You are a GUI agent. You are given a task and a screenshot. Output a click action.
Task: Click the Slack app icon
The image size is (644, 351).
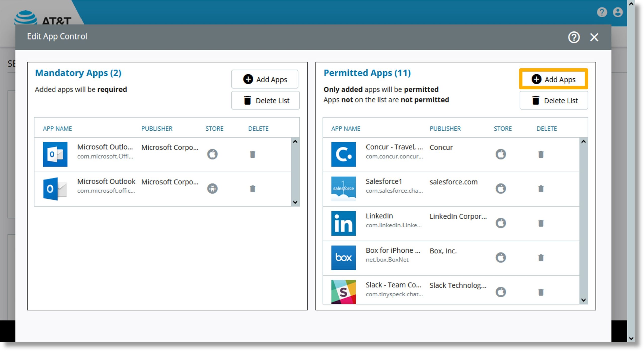point(343,292)
